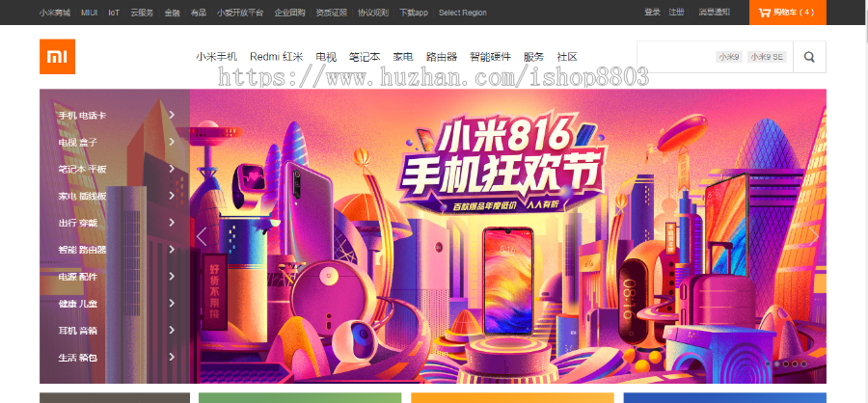Expand the 手机 电话卡 category chevron
The width and height of the screenshot is (868, 403).
pyautogui.click(x=173, y=115)
